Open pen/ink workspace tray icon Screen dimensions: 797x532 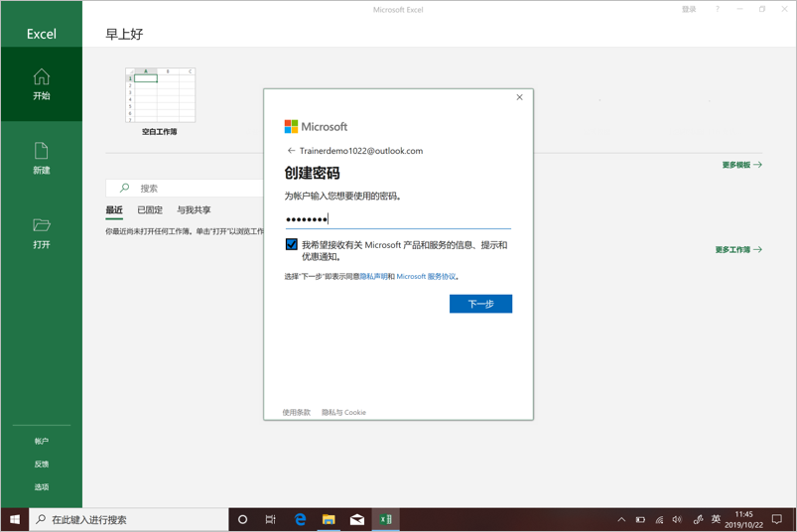[x=698, y=519]
